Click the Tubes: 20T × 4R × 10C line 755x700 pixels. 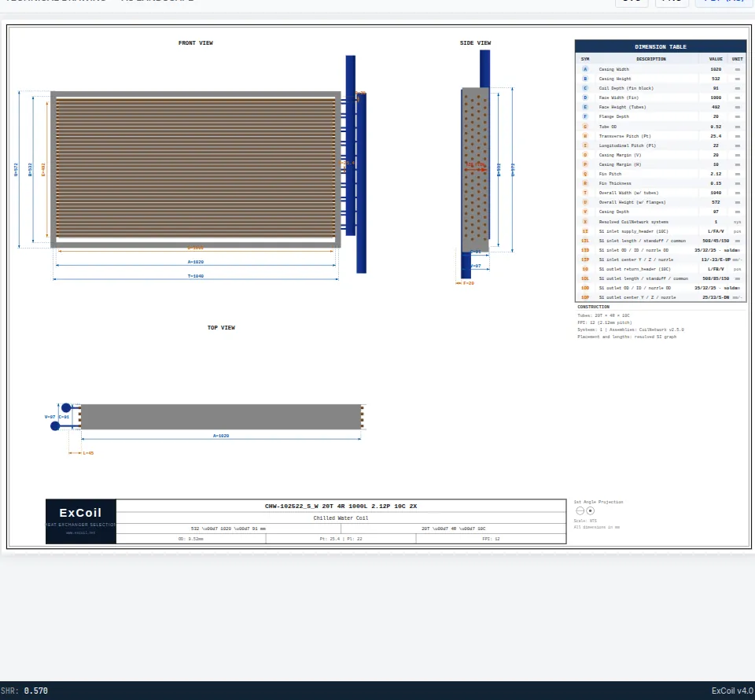[x=603, y=315]
